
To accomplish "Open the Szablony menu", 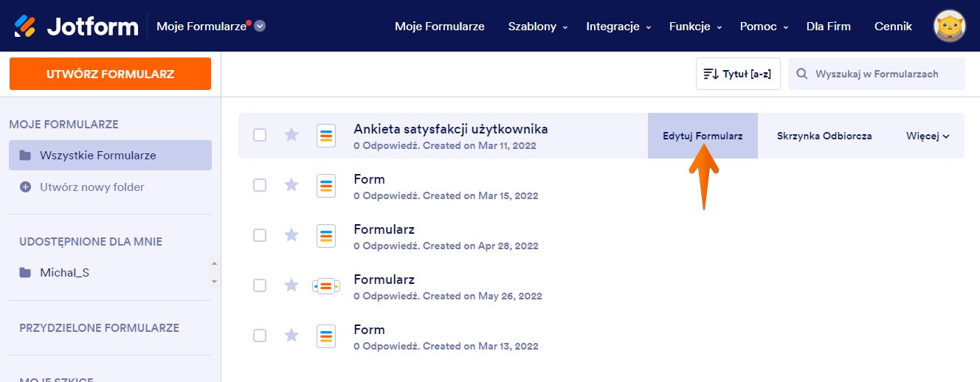I will pyautogui.click(x=537, y=27).
